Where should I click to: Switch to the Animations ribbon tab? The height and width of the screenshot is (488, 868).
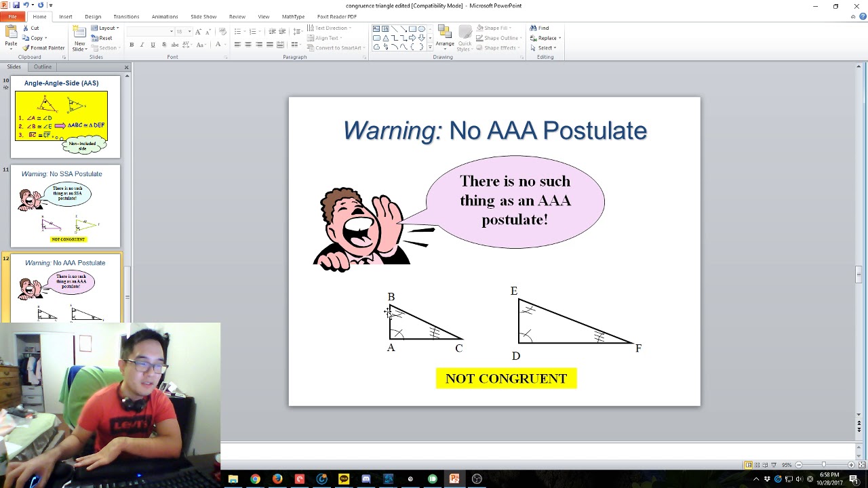coord(165,16)
